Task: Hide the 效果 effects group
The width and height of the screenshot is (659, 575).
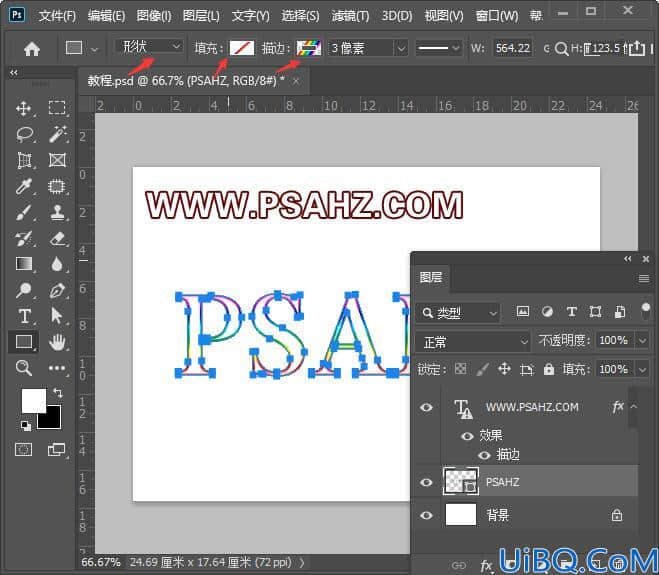Action: point(467,436)
